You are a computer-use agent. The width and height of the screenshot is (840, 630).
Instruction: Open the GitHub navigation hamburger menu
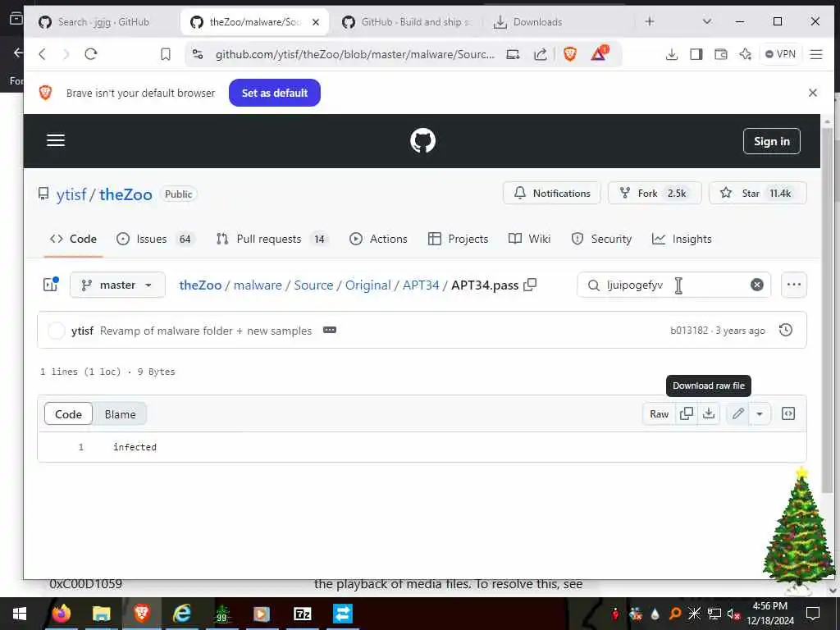pos(56,140)
